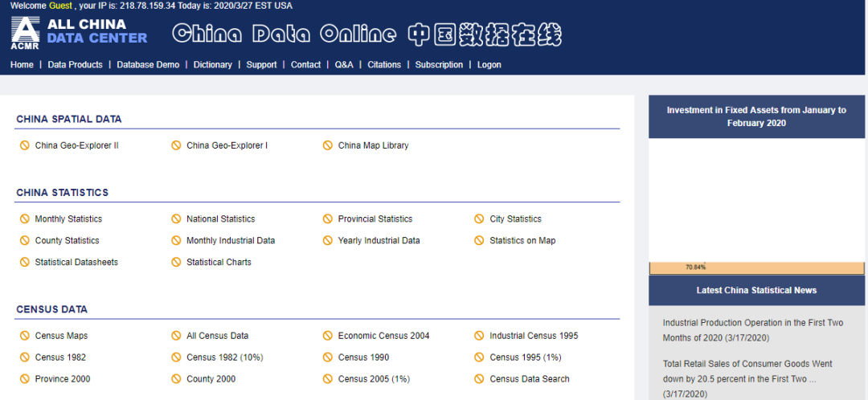Click the Guest username in welcome bar
The width and height of the screenshot is (868, 400).
[x=60, y=6]
